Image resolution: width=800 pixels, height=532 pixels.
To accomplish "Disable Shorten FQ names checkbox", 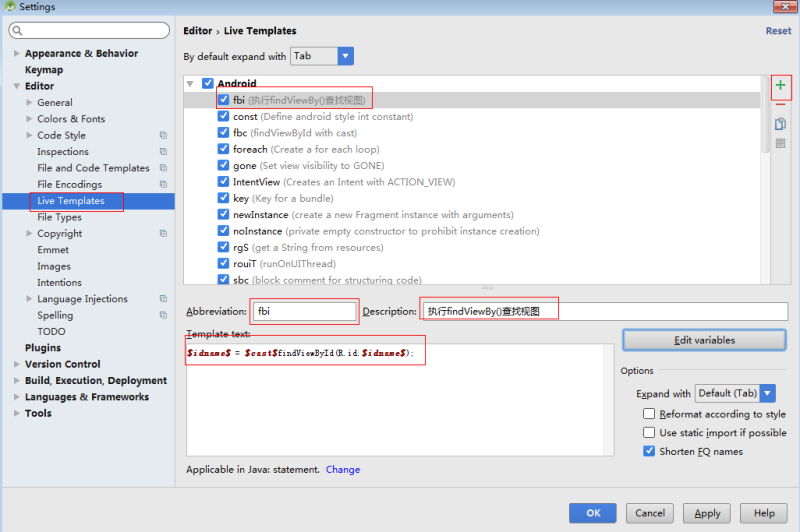I will tap(649, 451).
